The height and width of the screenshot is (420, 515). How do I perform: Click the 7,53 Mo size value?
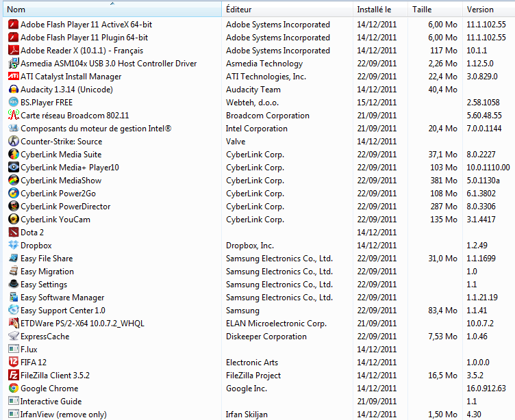442,337
